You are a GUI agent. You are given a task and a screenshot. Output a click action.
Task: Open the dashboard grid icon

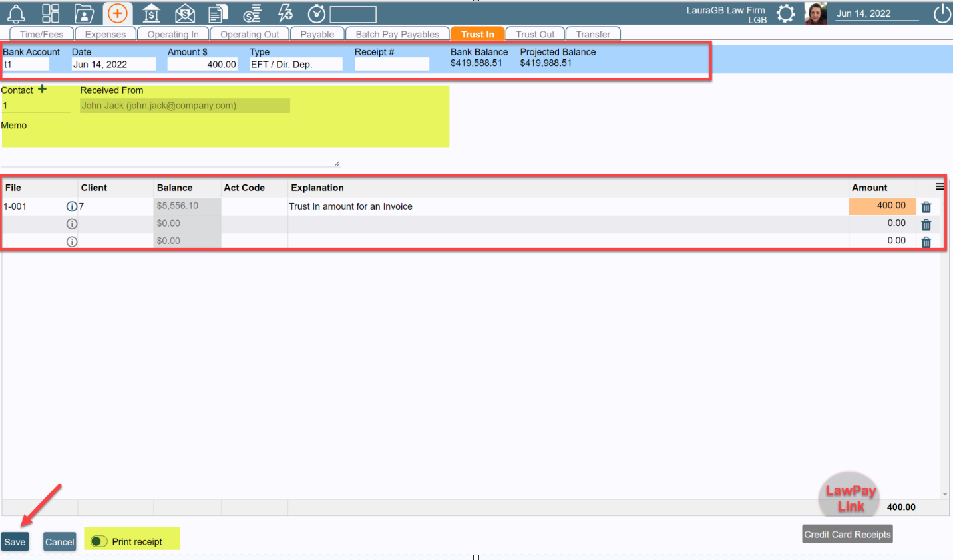pos(51,13)
